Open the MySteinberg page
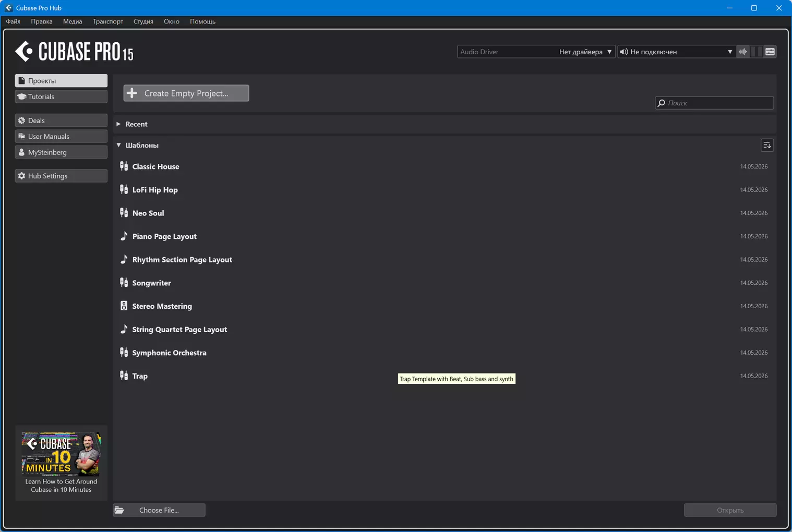The height and width of the screenshot is (532, 792). pyautogui.click(x=61, y=152)
